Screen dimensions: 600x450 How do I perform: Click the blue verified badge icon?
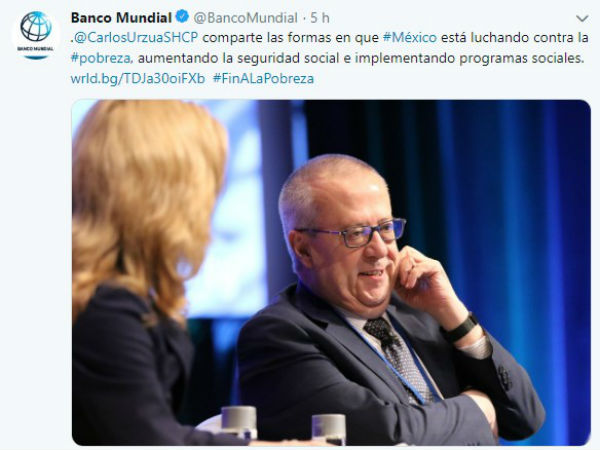[x=182, y=17]
